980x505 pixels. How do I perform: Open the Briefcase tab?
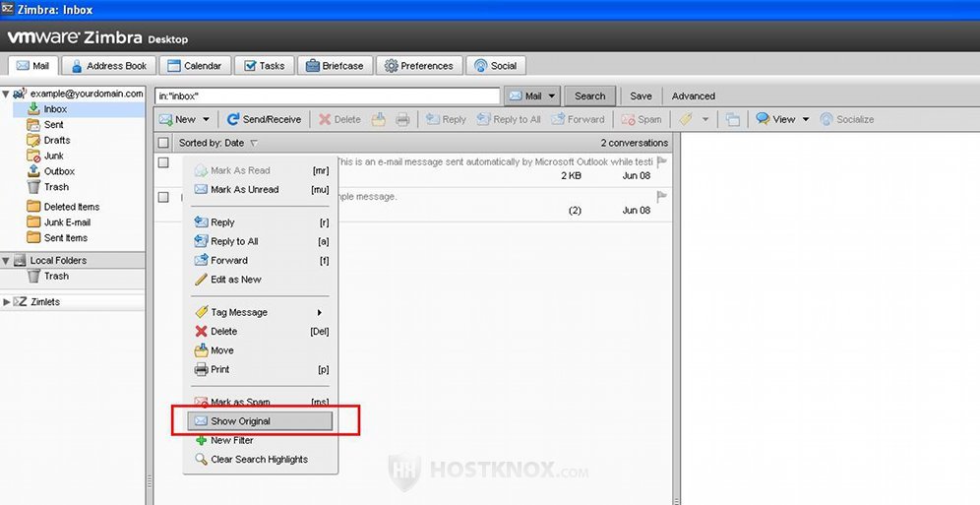pyautogui.click(x=335, y=66)
